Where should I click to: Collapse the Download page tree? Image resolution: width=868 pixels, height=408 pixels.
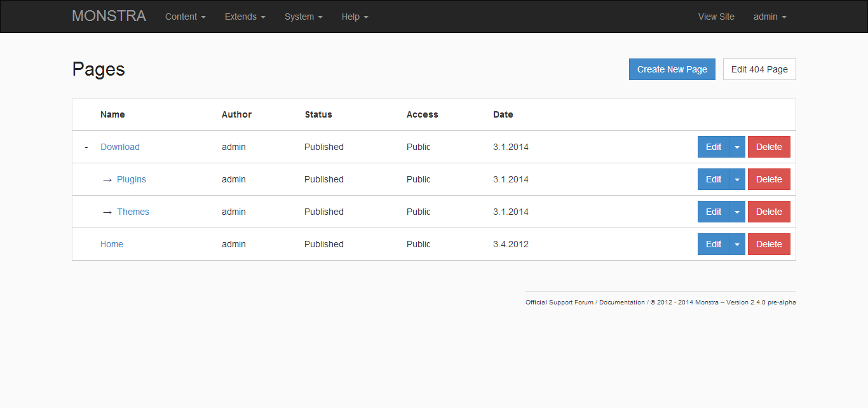[x=86, y=147]
